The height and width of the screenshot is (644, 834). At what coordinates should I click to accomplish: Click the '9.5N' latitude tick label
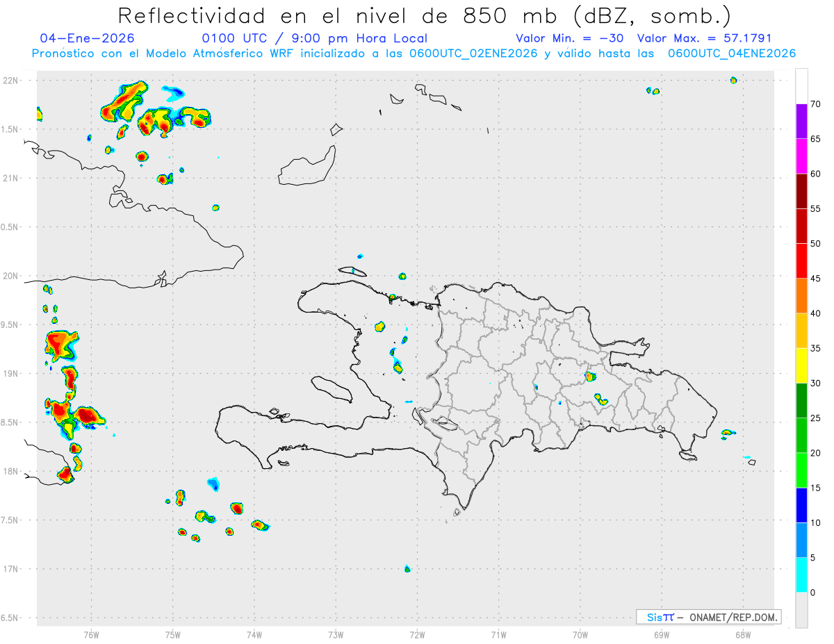[10, 324]
